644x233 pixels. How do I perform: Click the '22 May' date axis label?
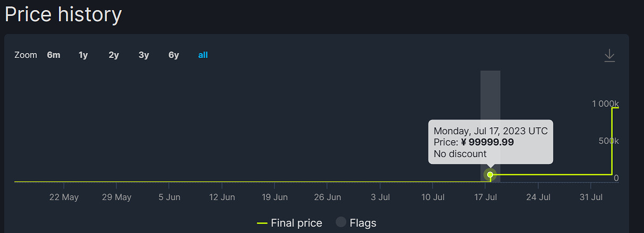click(x=64, y=197)
